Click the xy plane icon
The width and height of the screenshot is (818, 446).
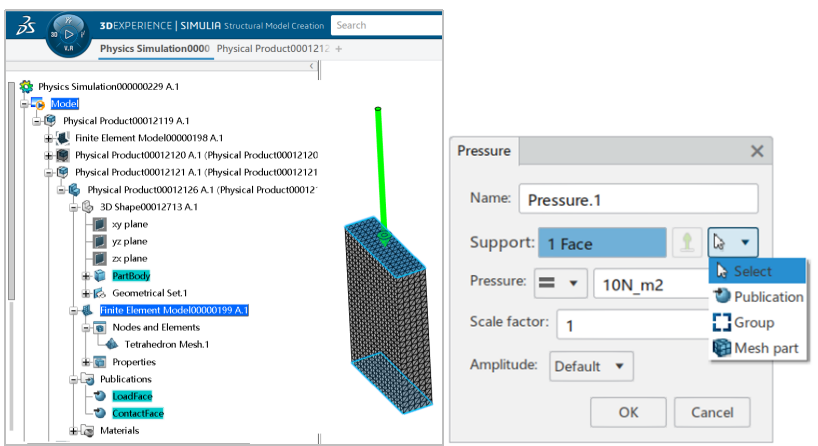pos(100,224)
